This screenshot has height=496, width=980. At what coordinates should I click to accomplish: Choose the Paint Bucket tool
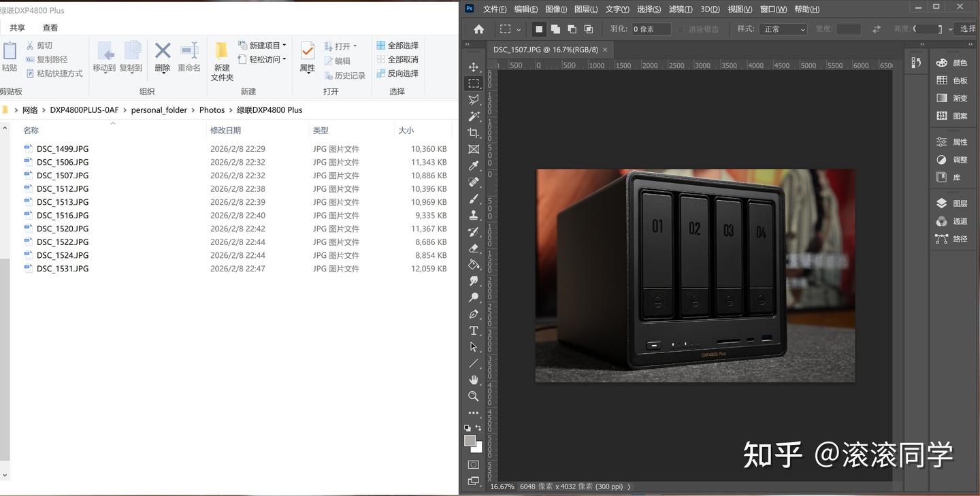[x=474, y=265]
